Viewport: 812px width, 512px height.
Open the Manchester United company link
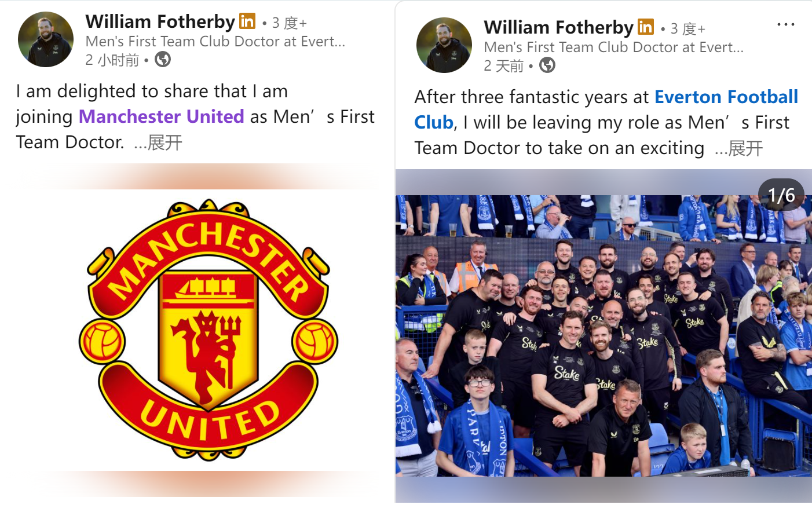point(161,116)
